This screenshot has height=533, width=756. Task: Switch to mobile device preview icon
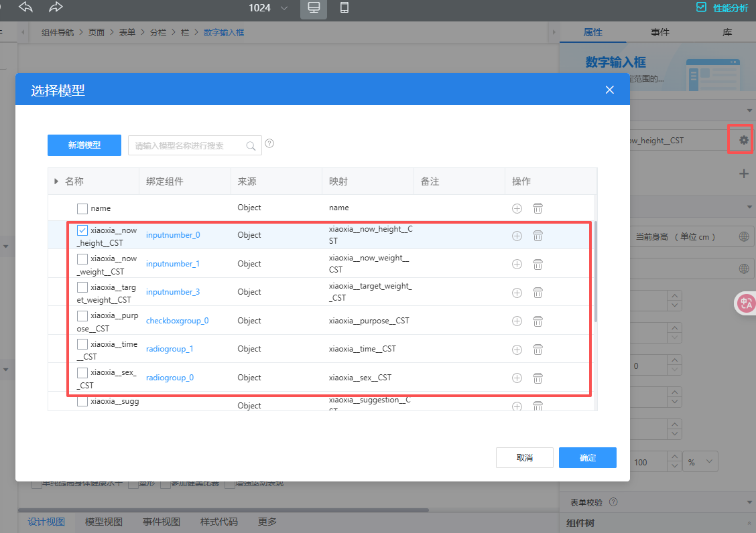click(344, 8)
